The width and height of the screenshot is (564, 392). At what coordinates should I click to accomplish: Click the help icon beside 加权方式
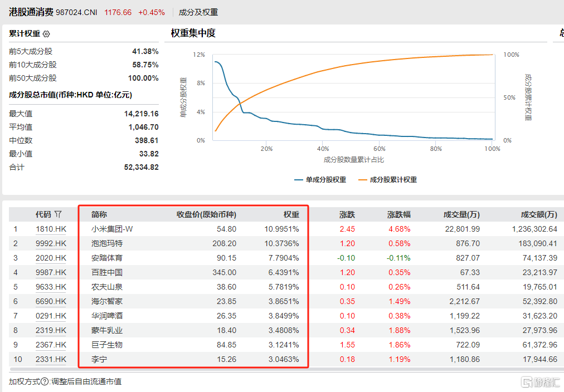pos(45,382)
